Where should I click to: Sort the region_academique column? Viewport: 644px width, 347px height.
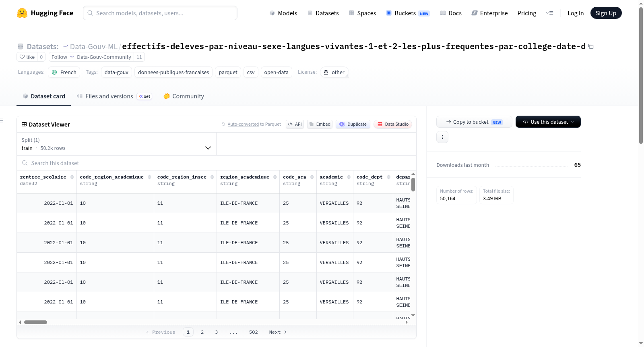click(x=275, y=177)
